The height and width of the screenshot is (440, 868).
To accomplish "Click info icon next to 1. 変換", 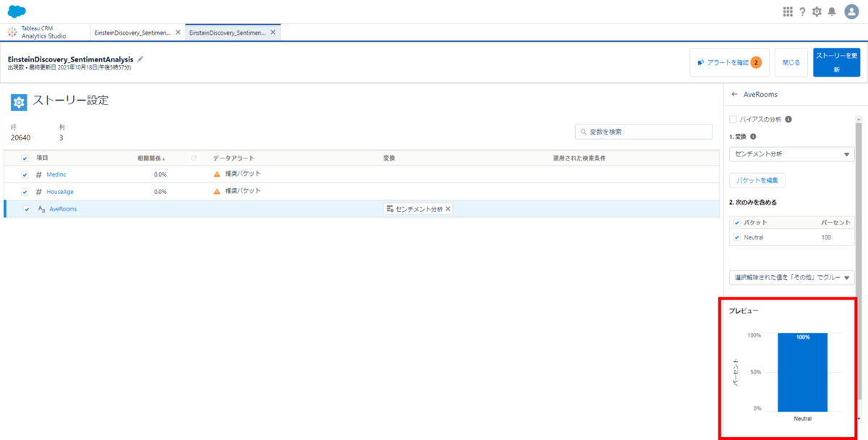I will [x=754, y=137].
